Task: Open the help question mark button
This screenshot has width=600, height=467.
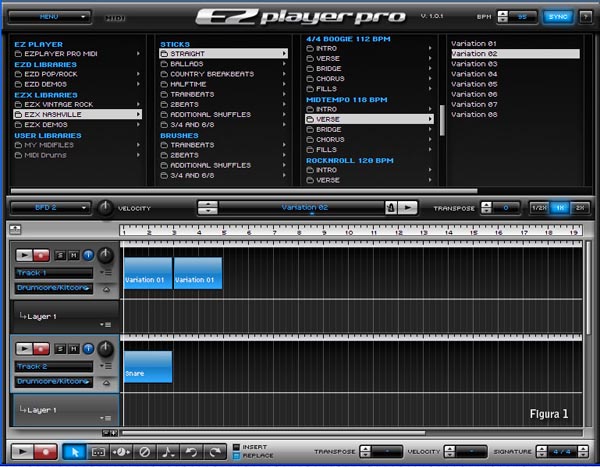Action: (585, 17)
